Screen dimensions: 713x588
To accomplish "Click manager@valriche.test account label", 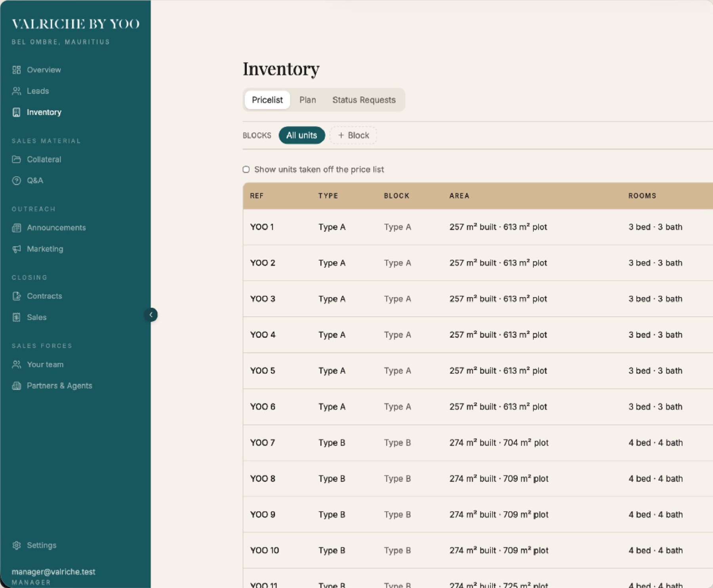I will click(x=53, y=572).
